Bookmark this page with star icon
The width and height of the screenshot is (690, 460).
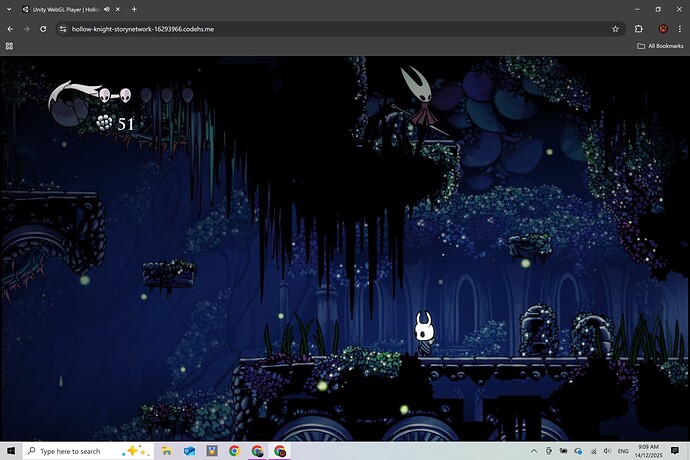[615, 29]
